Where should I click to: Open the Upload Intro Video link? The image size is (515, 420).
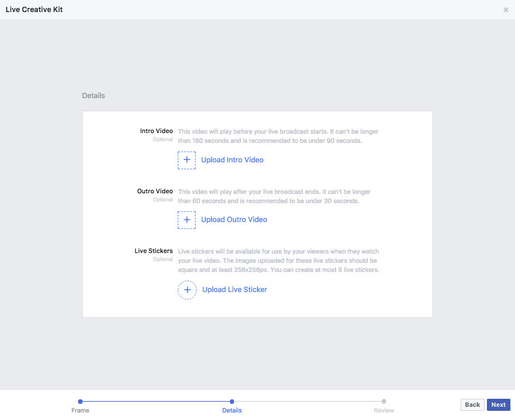click(232, 160)
